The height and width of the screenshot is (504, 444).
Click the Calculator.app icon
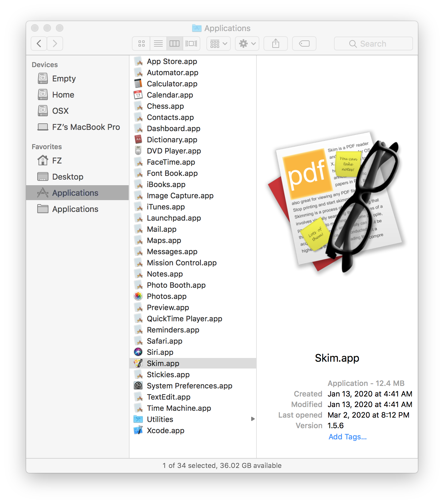pos(138,84)
